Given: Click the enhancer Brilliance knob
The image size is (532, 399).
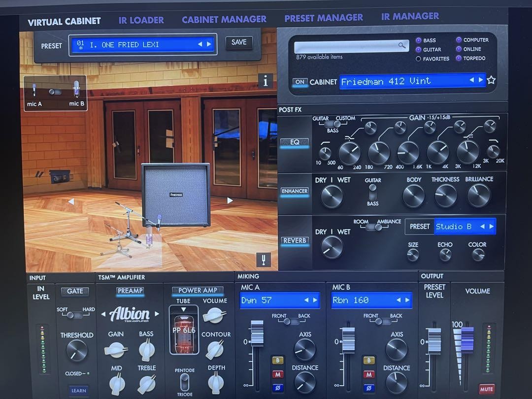Looking at the screenshot, I should point(479,196).
